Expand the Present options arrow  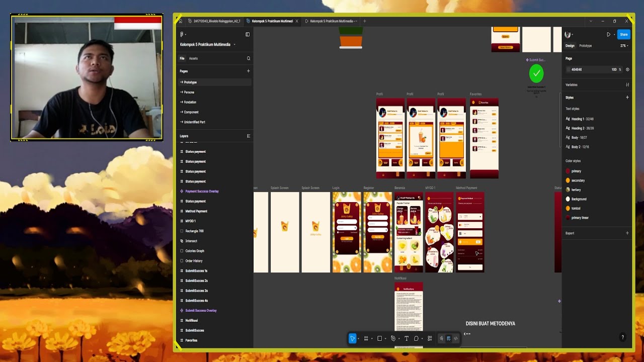(x=614, y=35)
